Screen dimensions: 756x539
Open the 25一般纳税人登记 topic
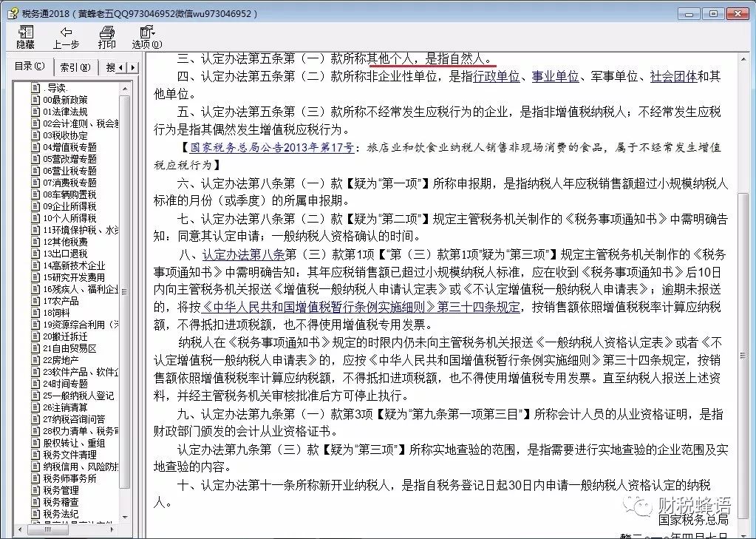click(78, 396)
